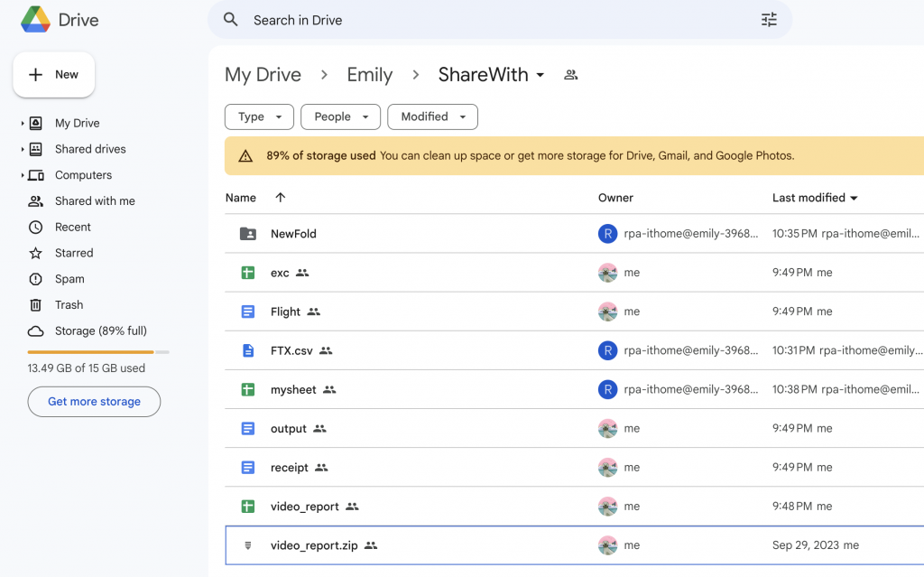This screenshot has height=577, width=924.
Task: Open the ShareWith folder dropdown menu
Action: (541, 75)
